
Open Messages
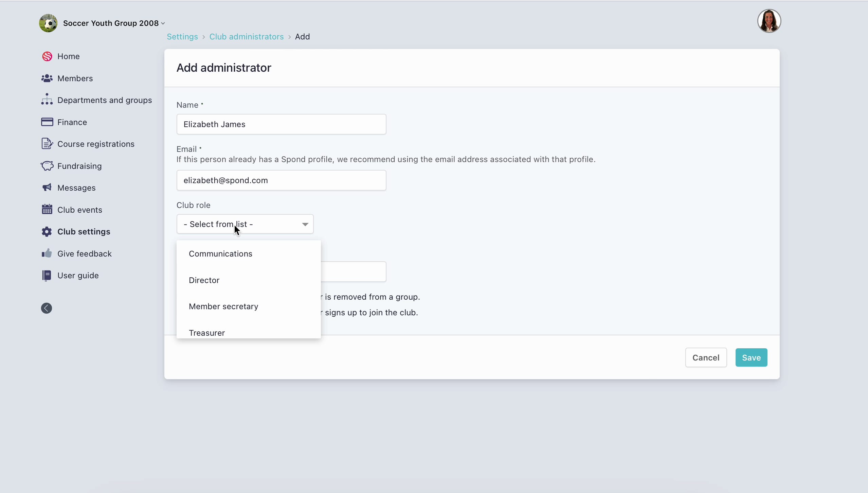[x=76, y=188]
